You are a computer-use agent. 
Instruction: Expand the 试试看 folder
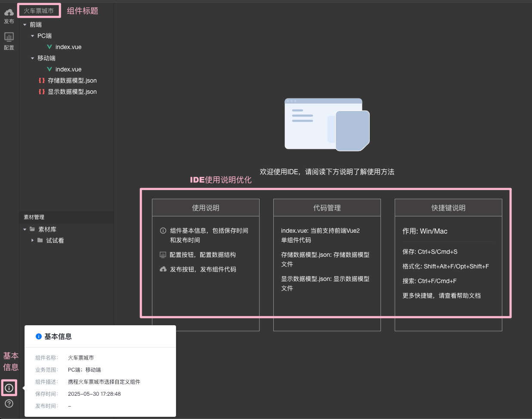pyautogui.click(x=33, y=240)
